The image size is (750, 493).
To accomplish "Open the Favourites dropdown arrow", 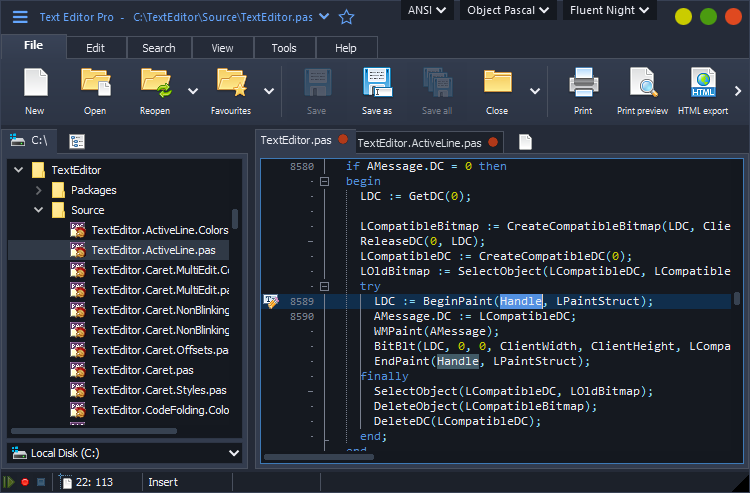I will (x=269, y=91).
